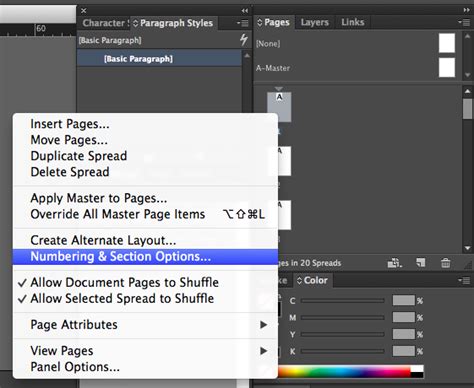474x388 pixels.
Task: Select the Pages tab
Action: (x=276, y=22)
